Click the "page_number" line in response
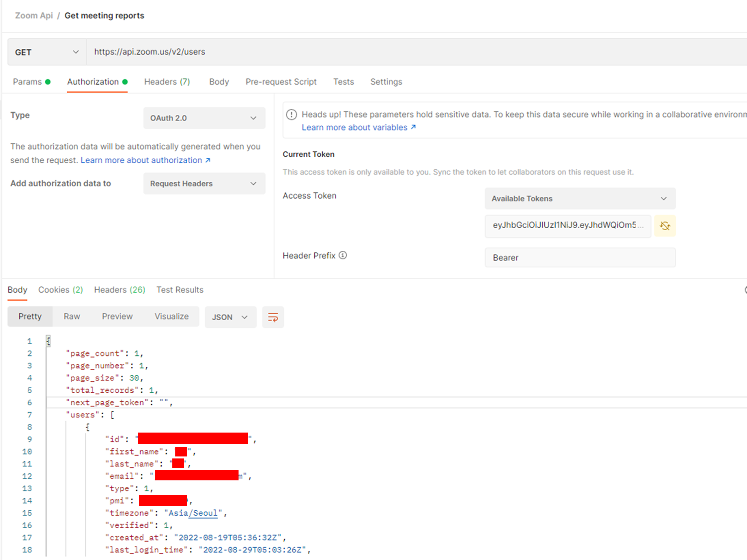Screen dimensions: 747x560 point(107,365)
